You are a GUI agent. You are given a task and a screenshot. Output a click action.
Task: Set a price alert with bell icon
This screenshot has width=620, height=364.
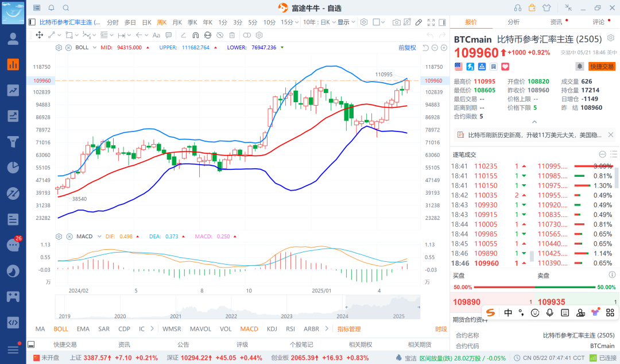tap(579, 67)
